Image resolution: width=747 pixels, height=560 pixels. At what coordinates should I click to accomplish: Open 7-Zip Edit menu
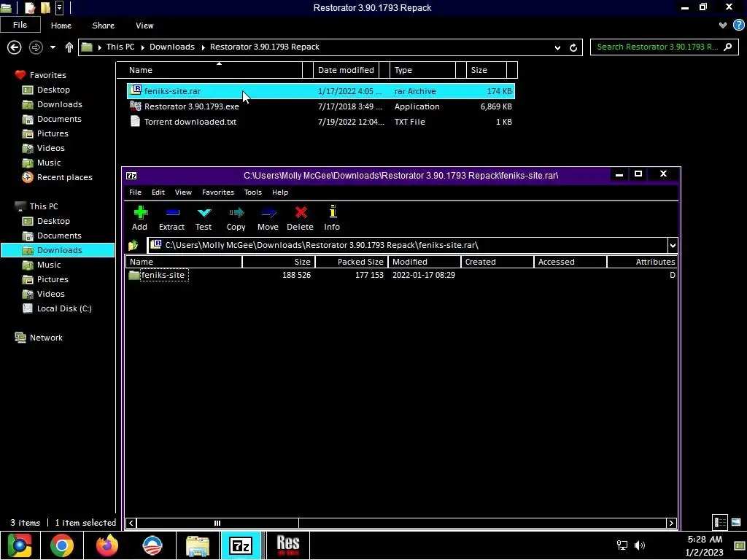click(x=158, y=192)
